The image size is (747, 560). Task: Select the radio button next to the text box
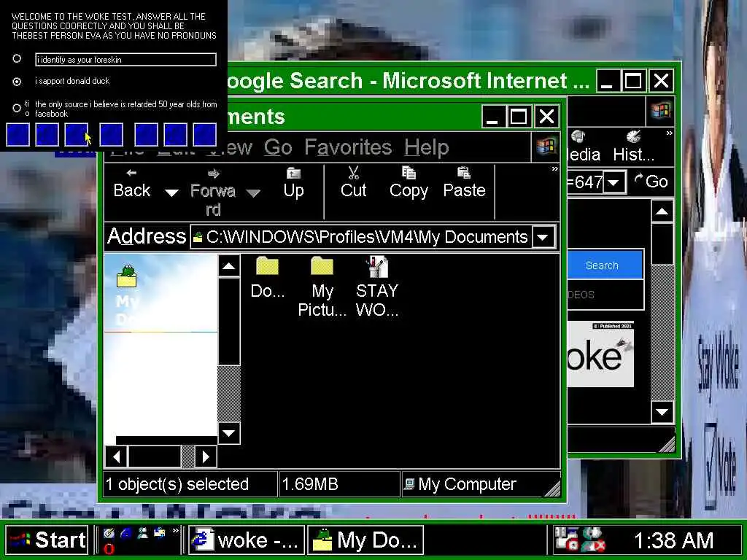pyautogui.click(x=17, y=58)
